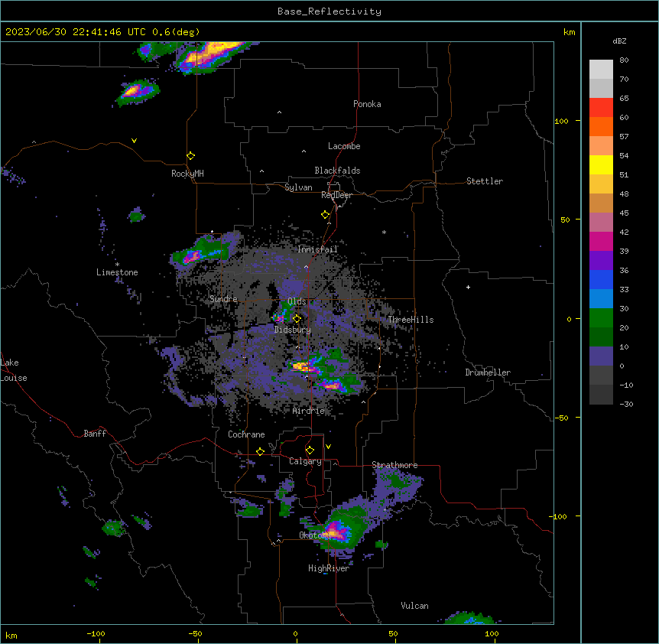Image resolution: width=659 pixels, height=644 pixels.
Task: Select the Sylvan label
Action: pos(298,187)
